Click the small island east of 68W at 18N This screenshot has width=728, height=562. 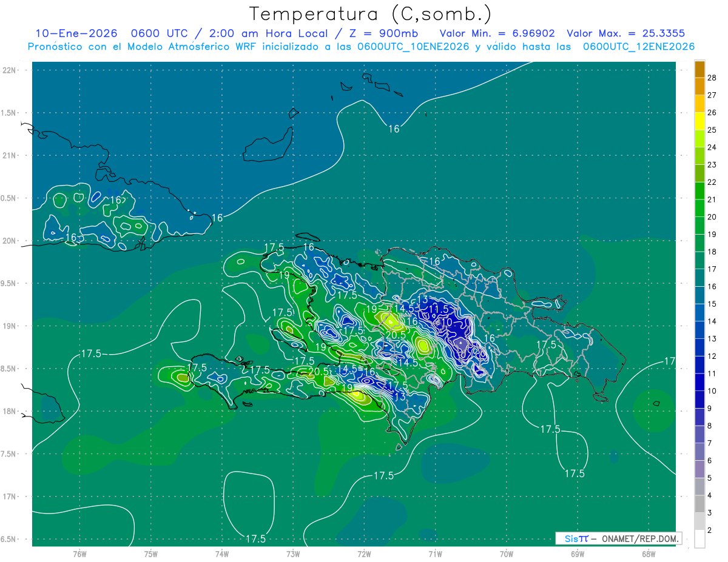tap(656, 403)
